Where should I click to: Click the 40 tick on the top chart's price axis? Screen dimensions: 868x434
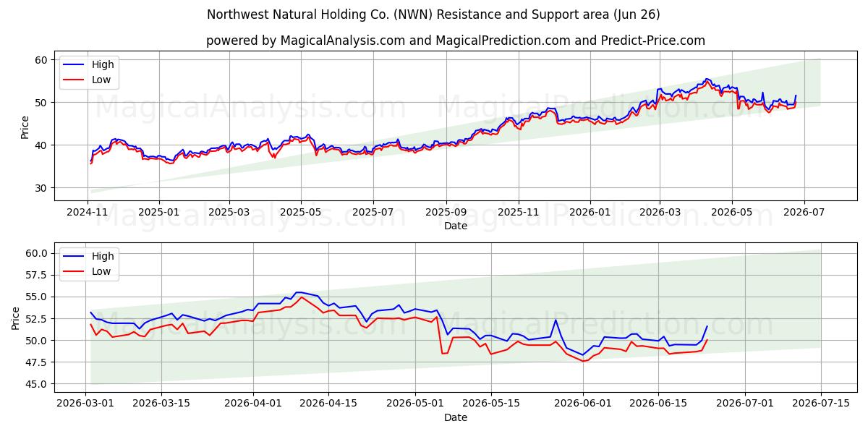(41, 145)
